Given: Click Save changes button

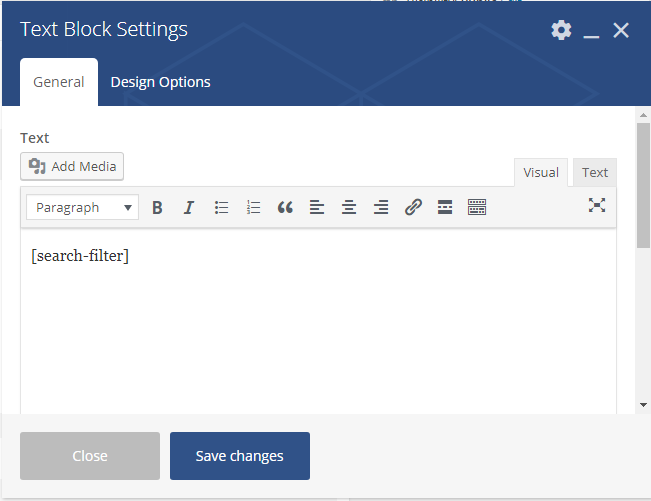Looking at the screenshot, I should coord(239,456).
